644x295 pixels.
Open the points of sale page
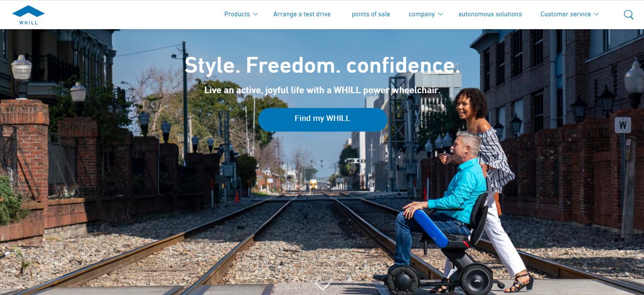click(x=371, y=14)
